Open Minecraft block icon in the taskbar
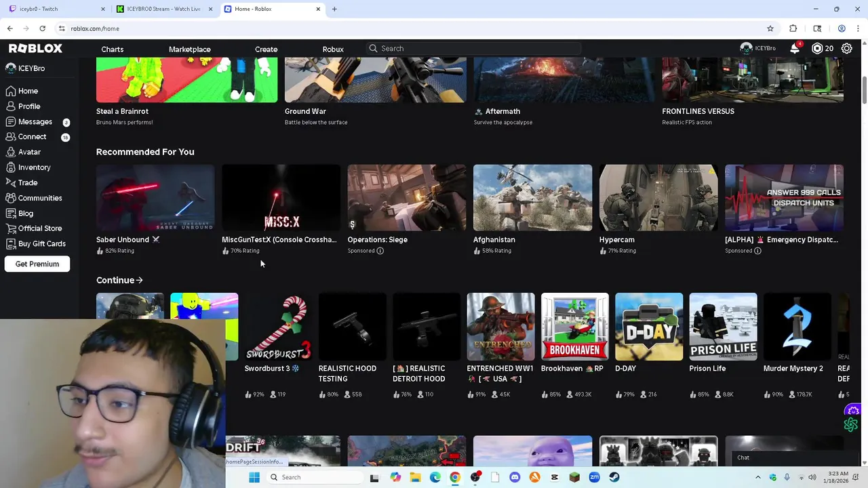 coord(574,477)
